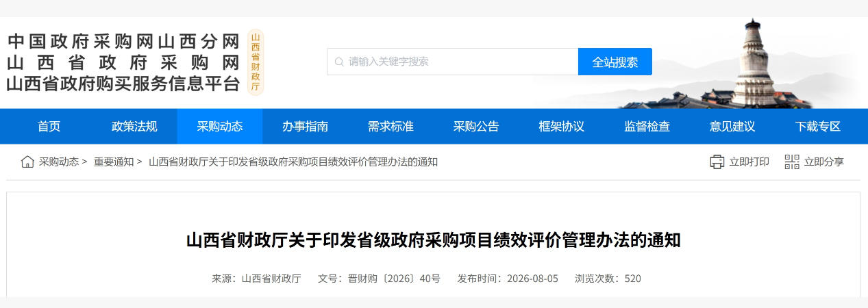
Task: Click view count 浏览次数：520
Action: [608, 279]
